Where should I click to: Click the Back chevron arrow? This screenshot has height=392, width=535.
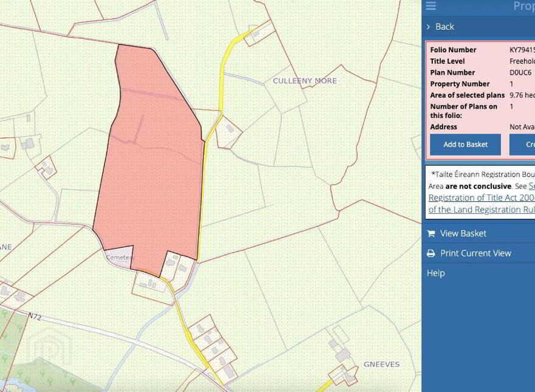[429, 27]
